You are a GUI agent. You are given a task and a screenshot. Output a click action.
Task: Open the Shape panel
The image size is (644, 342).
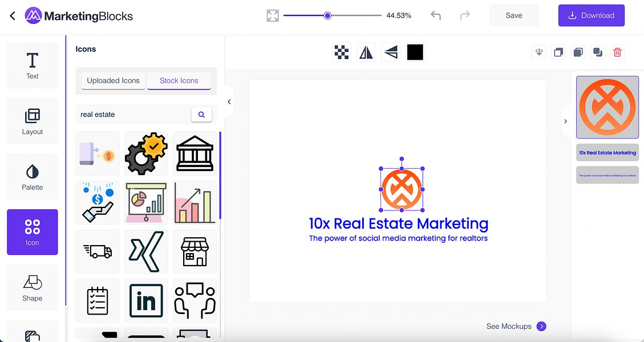[x=32, y=288]
